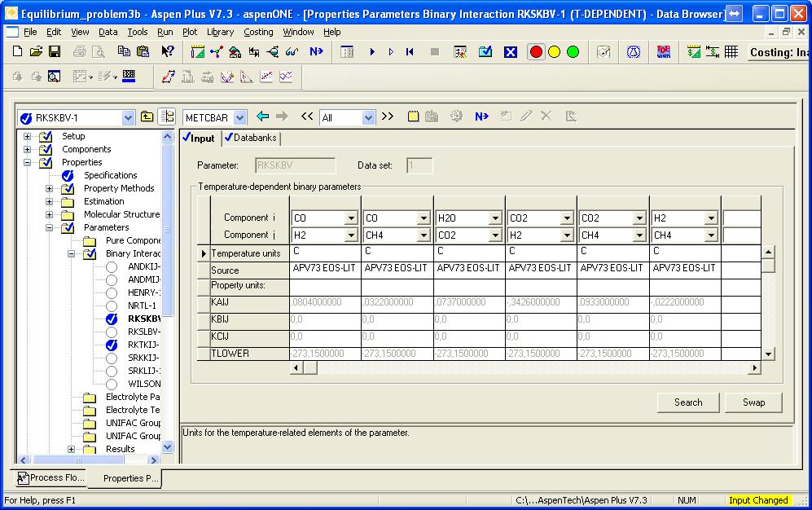Click the Check Results folder icon
The width and height of the screenshot is (812, 510).
click(x=485, y=52)
